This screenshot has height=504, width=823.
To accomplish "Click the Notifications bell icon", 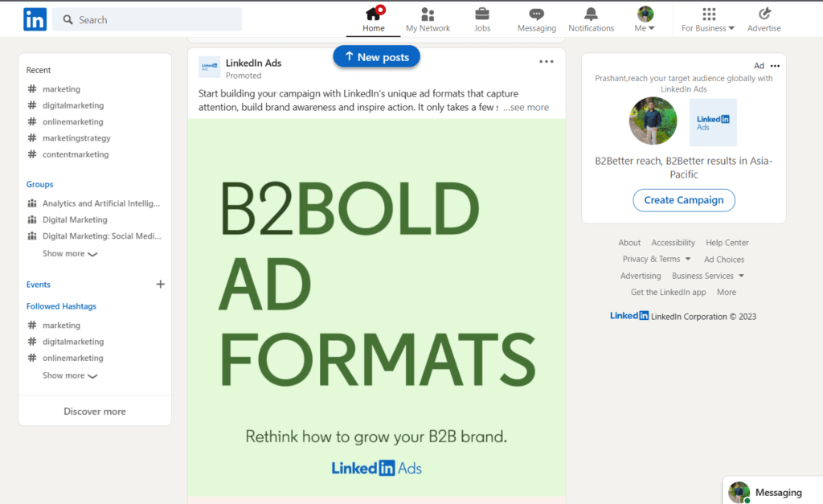I will (591, 14).
